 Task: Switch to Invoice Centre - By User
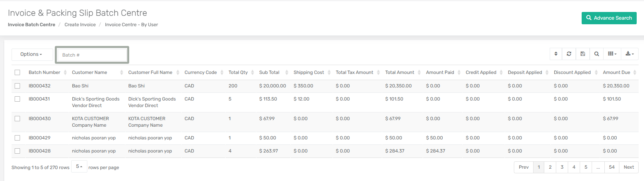coord(131,25)
